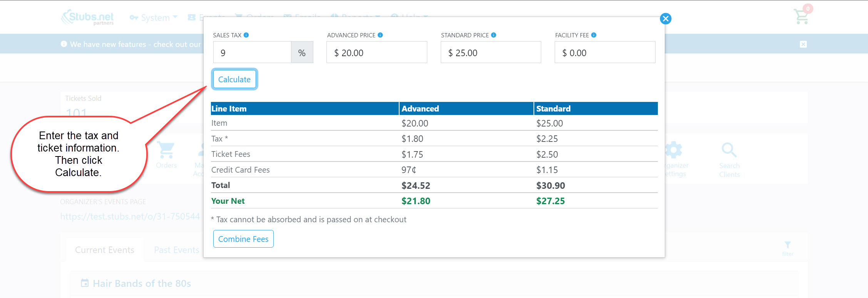Click the Standard Price info icon
This screenshot has width=868, height=298.
pos(494,35)
